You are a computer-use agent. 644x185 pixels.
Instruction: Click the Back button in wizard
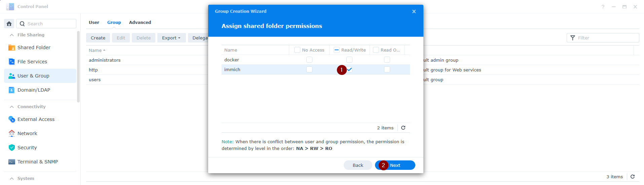click(x=358, y=165)
